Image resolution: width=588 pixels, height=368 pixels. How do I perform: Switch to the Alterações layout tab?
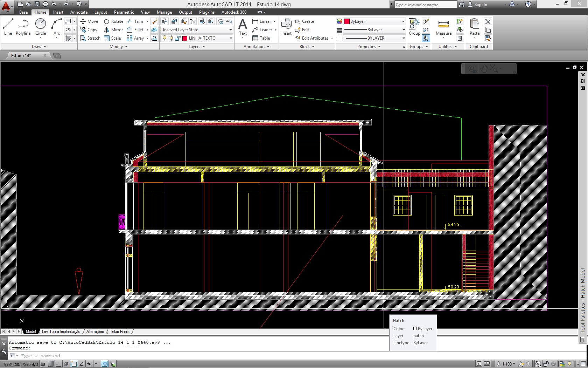click(x=95, y=332)
